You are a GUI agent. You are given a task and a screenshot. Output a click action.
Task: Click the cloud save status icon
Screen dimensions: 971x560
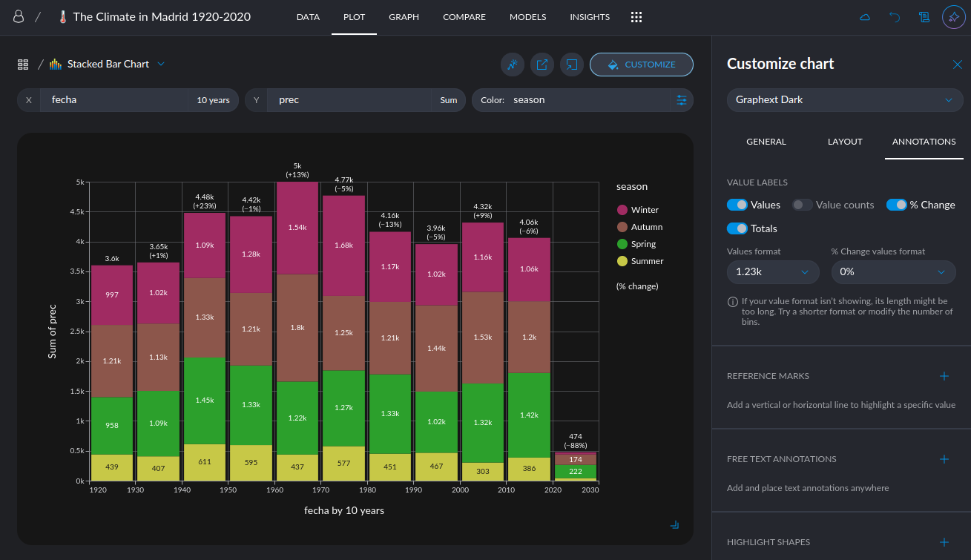click(x=865, y=17)
